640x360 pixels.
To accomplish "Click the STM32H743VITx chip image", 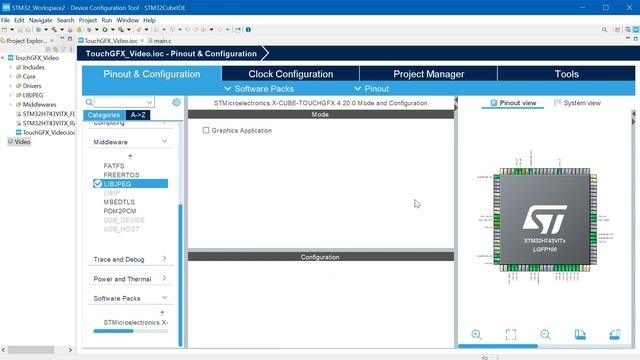I will point(545,220).
